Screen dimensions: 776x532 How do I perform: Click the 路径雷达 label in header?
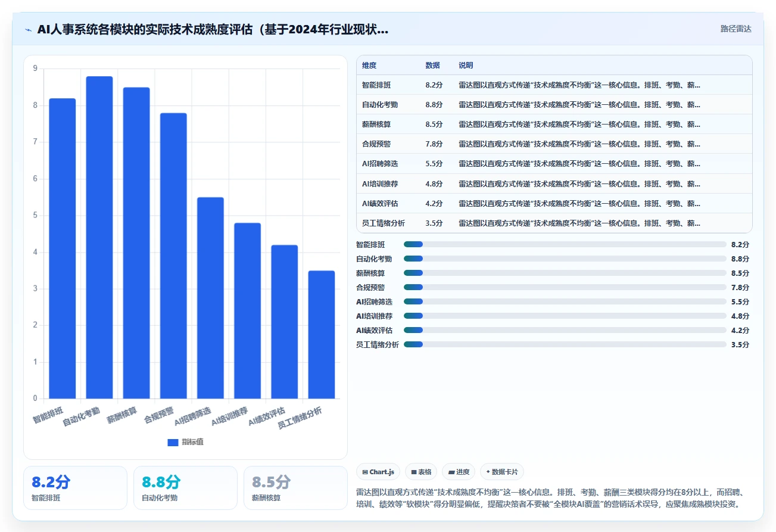[x=736, y=29]
